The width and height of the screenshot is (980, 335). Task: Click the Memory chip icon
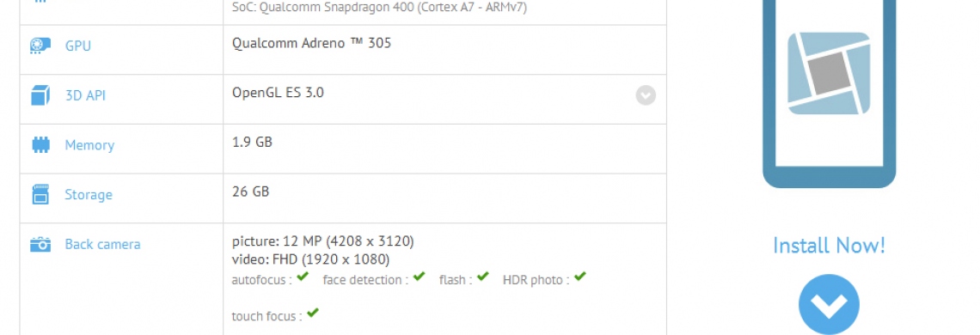pos(40,145)
